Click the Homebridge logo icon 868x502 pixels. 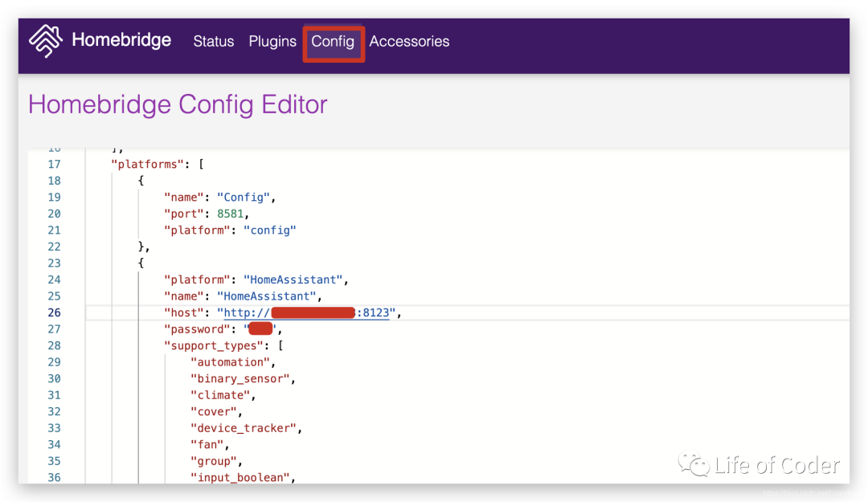45,41
